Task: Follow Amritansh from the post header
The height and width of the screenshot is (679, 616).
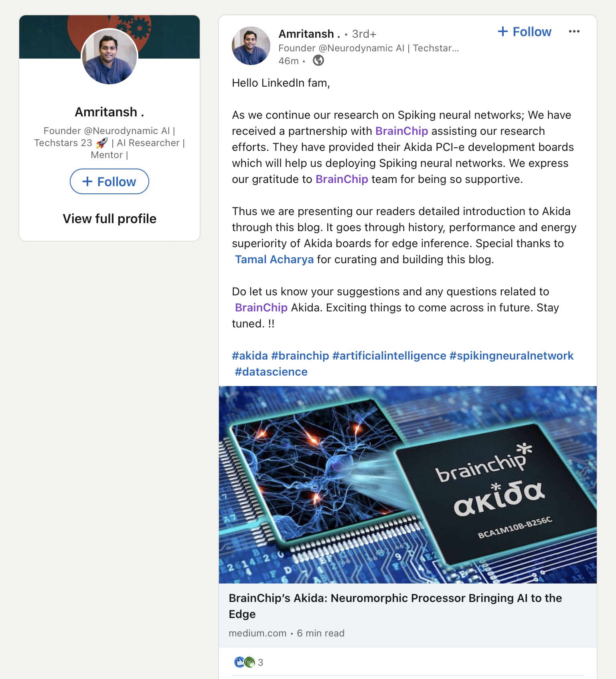Action: [x=525, y=32]
